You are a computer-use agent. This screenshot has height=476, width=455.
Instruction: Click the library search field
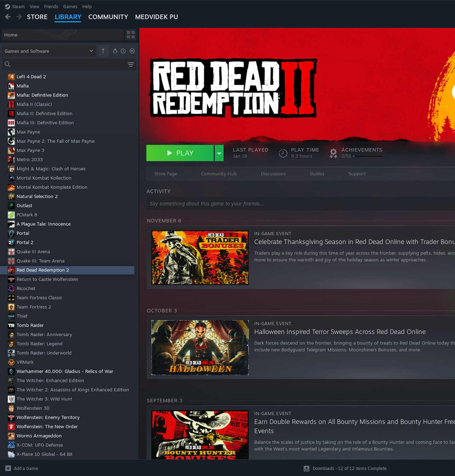tap(69, 64)
